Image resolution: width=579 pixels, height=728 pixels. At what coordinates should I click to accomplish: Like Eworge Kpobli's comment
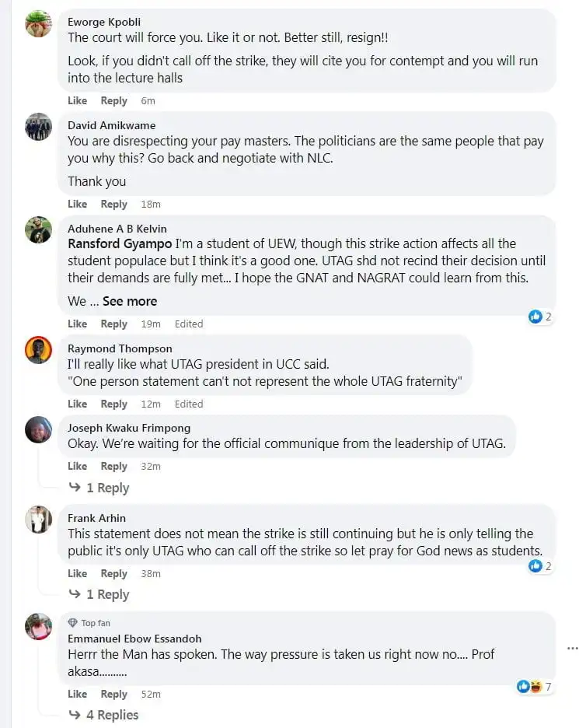pyautogui.click(x=78, y=100)
